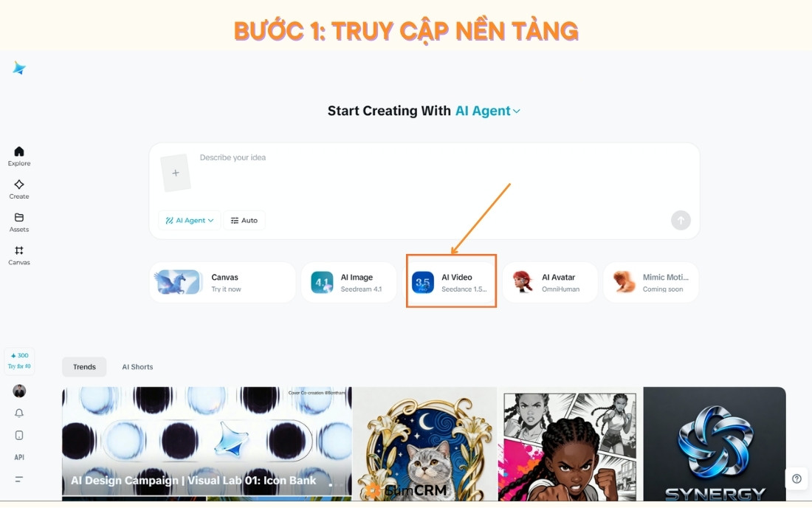Open the Auto settings option
Viewport: 812px width, 508px height.
pyautogui.click(x=244, y=220)
